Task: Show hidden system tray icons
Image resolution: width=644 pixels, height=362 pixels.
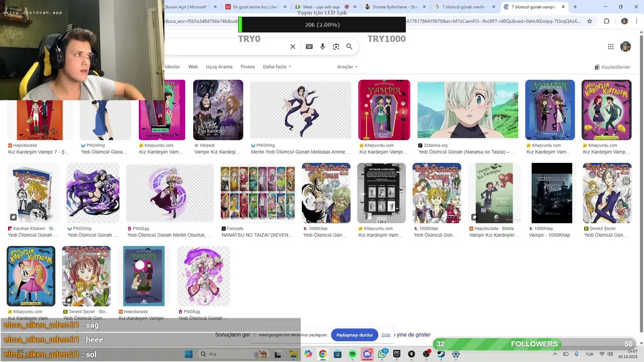Action: point(555,354)
